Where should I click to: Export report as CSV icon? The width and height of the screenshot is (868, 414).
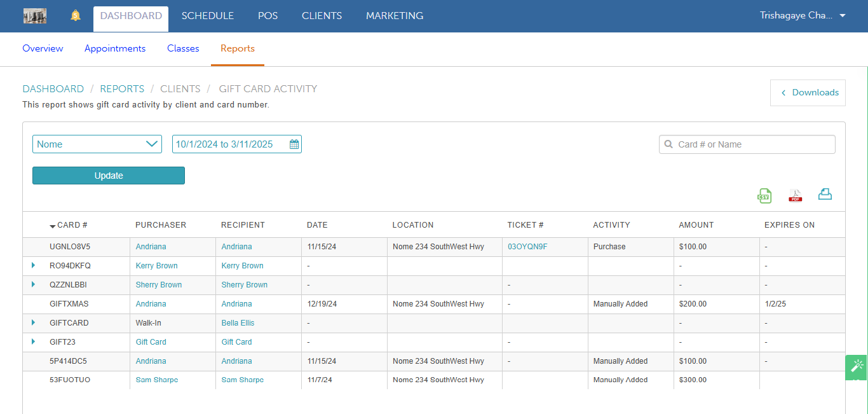coord(764,195)
